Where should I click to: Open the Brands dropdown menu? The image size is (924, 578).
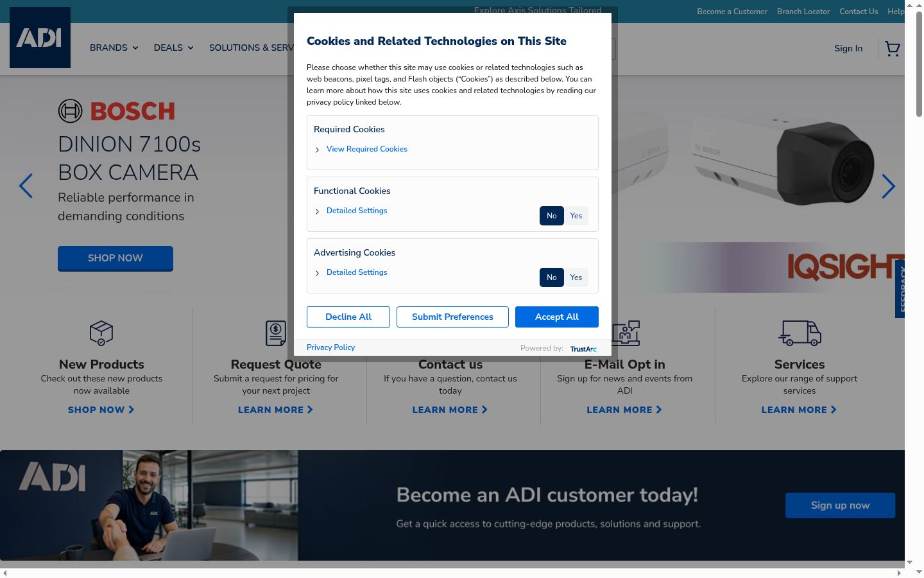114,48
